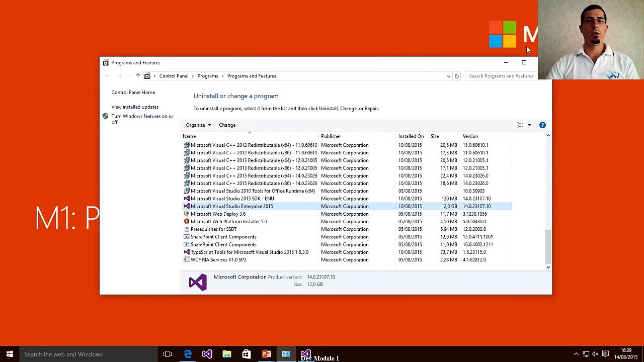Open the Action Center notification icon

tap(606, 354)
